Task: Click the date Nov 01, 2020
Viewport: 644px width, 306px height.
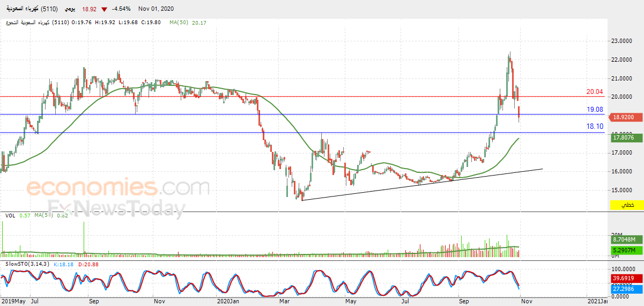Action: pos(156,10)
